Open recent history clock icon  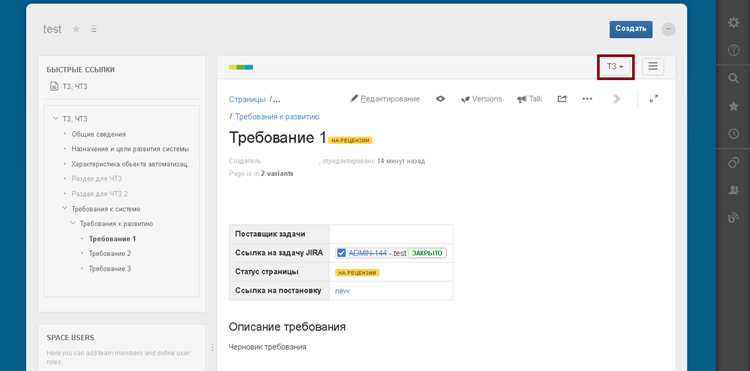[x=733, y=134]
